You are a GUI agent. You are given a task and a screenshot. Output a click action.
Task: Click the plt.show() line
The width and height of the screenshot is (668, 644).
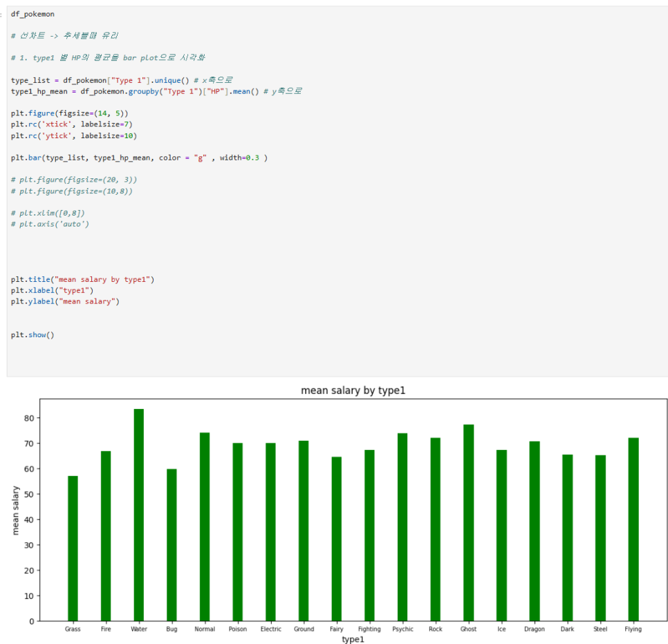pos(33,335)
